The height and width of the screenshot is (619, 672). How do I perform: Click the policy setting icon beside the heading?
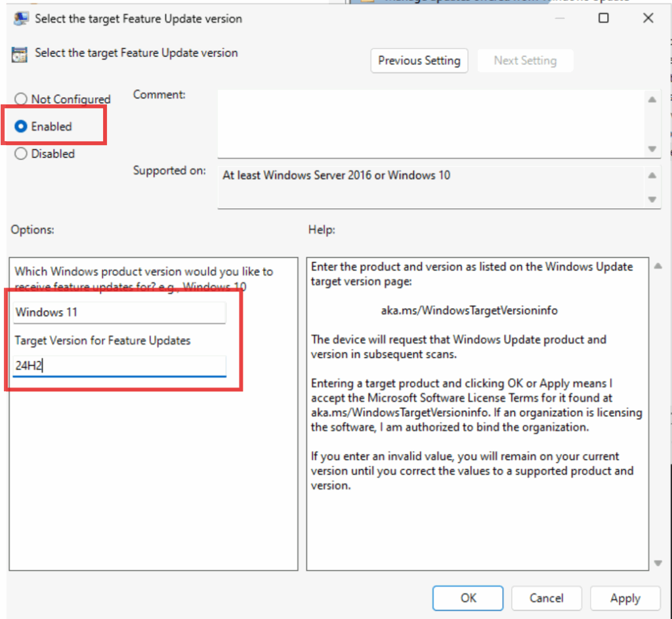[x=20, y=54]
